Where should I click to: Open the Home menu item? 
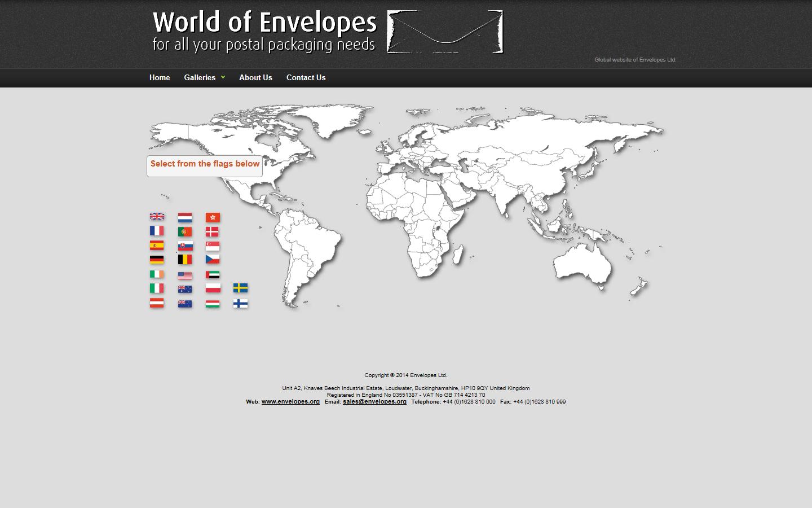(x=159, y=77)
